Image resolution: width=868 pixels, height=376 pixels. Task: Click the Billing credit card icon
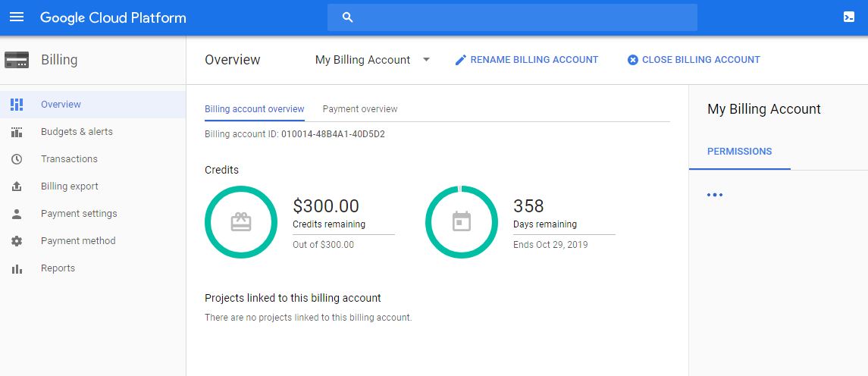click(x=17, y=60)
